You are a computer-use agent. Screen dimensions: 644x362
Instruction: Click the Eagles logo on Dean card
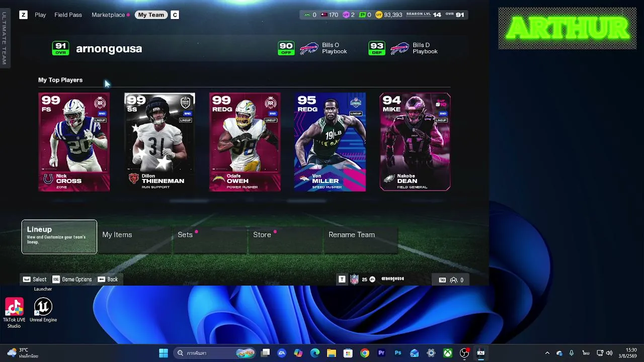coord(389,179)
